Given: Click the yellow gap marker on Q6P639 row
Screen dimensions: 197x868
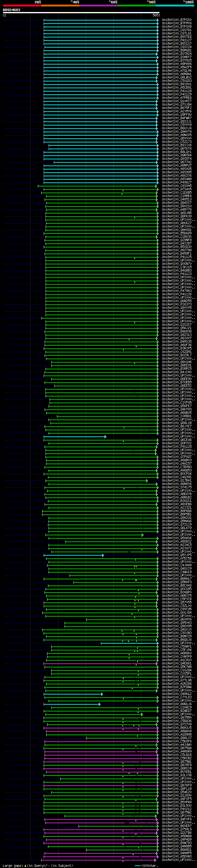Looking at the screenshot, I should 135,218.
